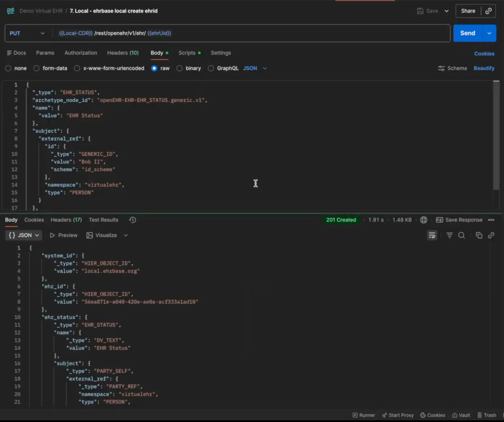Open the Test Results response tab
This screenshot has height=422, width=504.
pyautogui.click(x=103, y=220)
